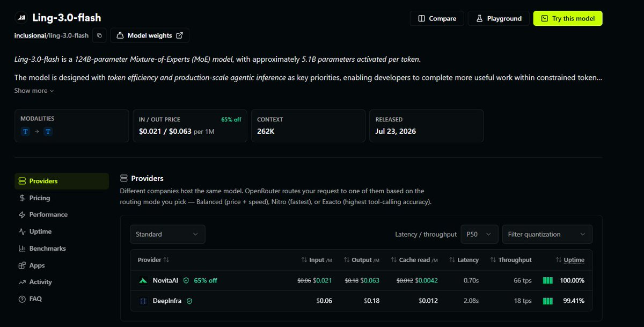Click NovitaAI uptime bars indicator
Image resolution: width=644 pixels, height=327 pixels.
click(547, 280)
